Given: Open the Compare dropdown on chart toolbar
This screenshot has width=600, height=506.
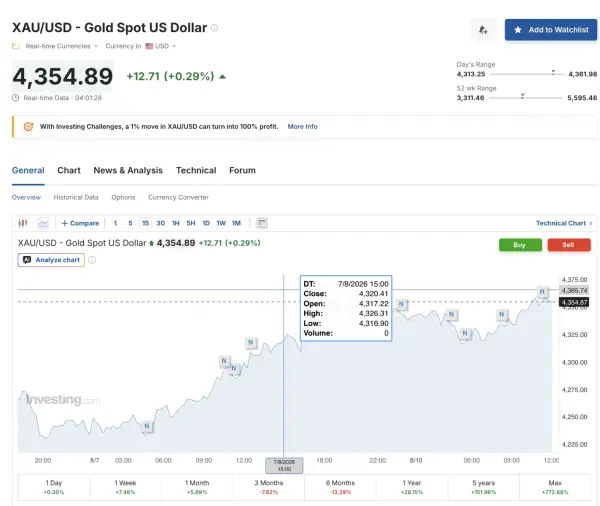Looking at the screenshot, I should [x=80, y=223].
